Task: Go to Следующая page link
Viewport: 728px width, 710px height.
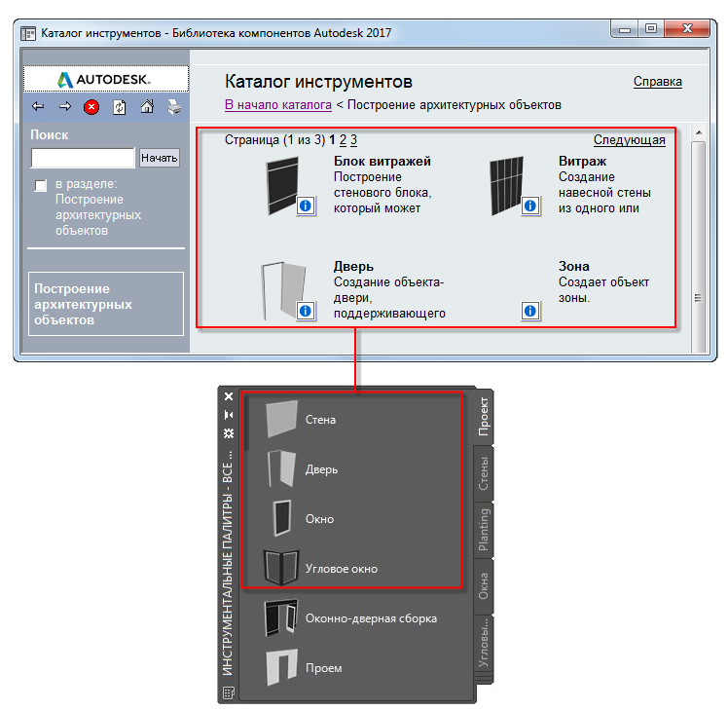Action: [629, 140]
